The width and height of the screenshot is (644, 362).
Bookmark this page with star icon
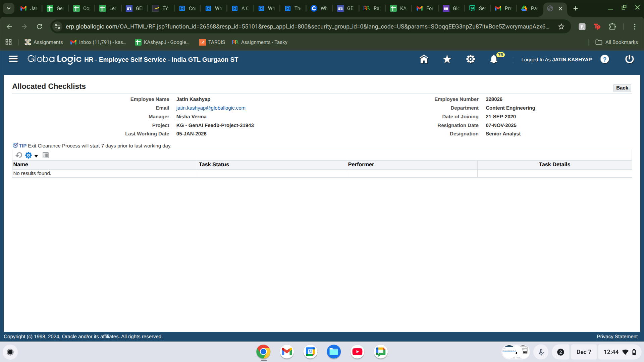click(561, 26)
